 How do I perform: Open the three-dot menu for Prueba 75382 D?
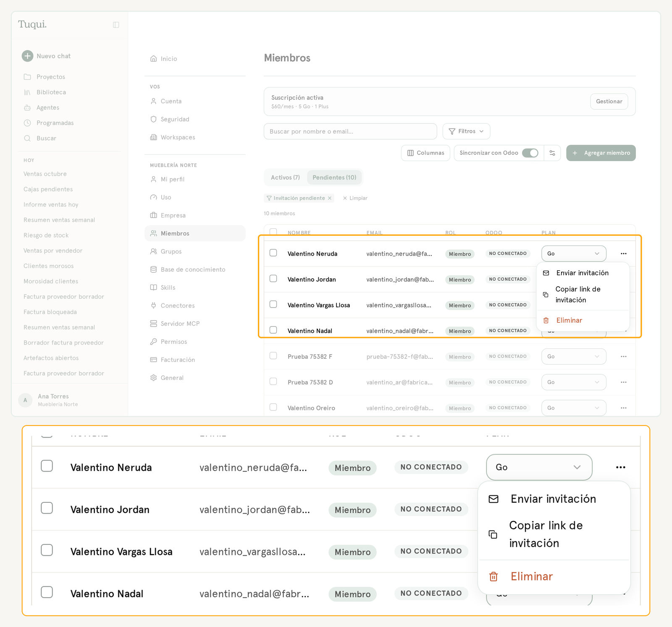[623, 382]
